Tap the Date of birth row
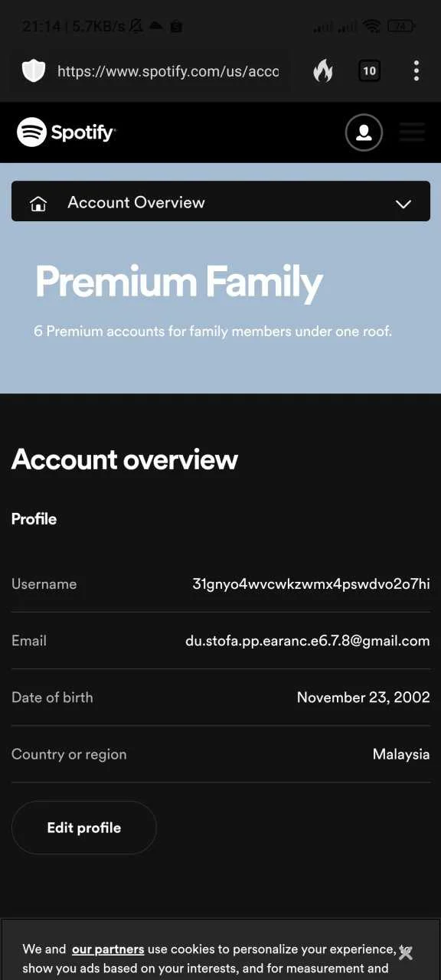The height and width of the screenshot is (980, 441). pyautogui.click(x=220, y=697)
